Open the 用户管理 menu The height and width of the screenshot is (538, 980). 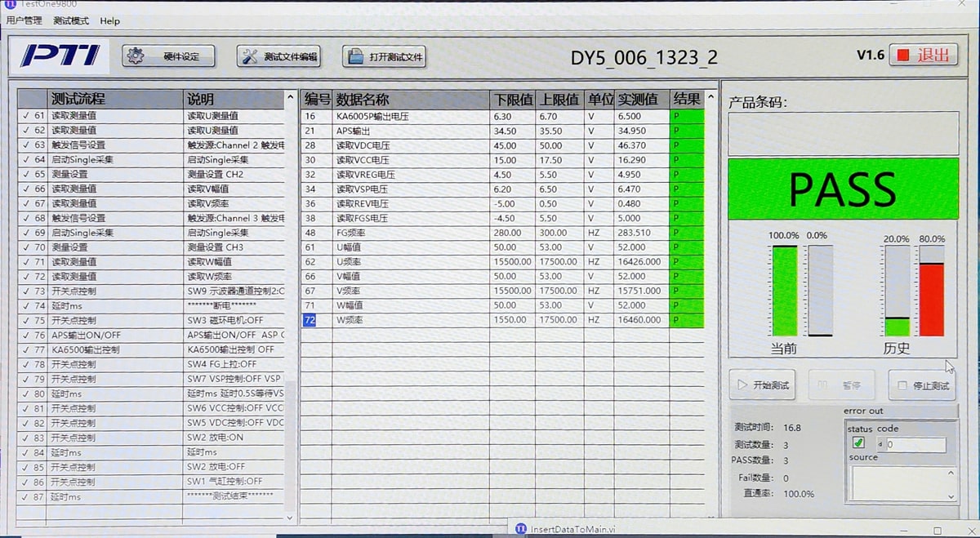24,20
